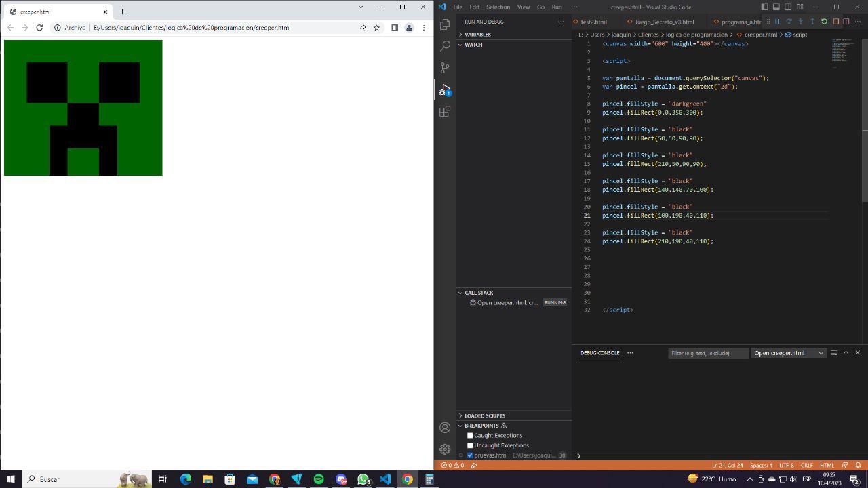Open the View menu
868x488 pixels.
click(524, 7)
